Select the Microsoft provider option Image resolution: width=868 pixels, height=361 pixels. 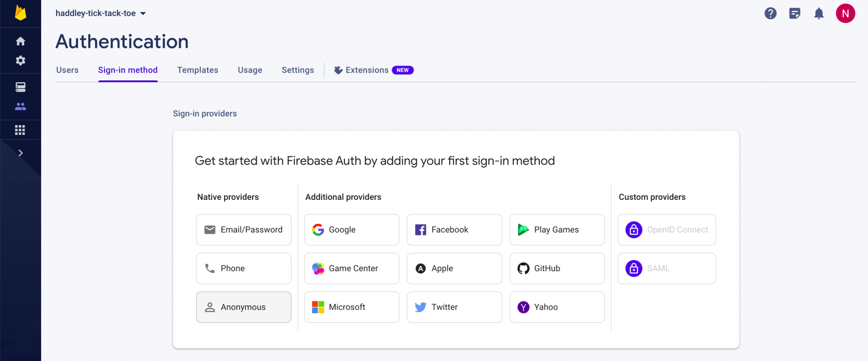coord(352,307)
